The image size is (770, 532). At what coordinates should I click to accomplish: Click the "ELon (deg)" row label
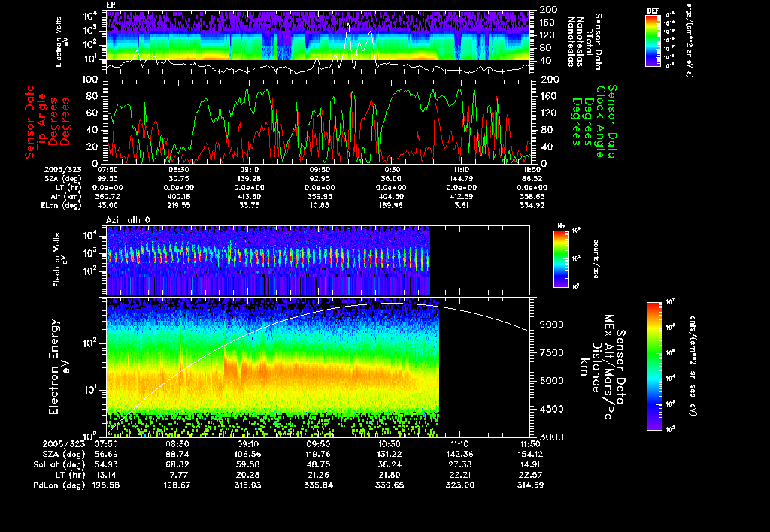point(62,206)
